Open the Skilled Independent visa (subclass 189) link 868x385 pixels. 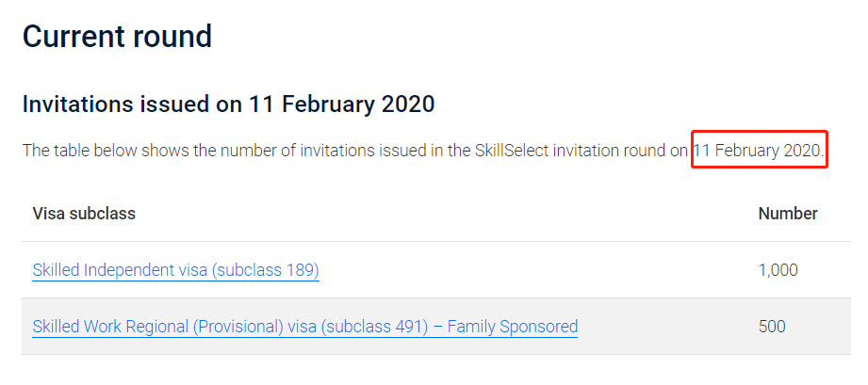point(175,270)
